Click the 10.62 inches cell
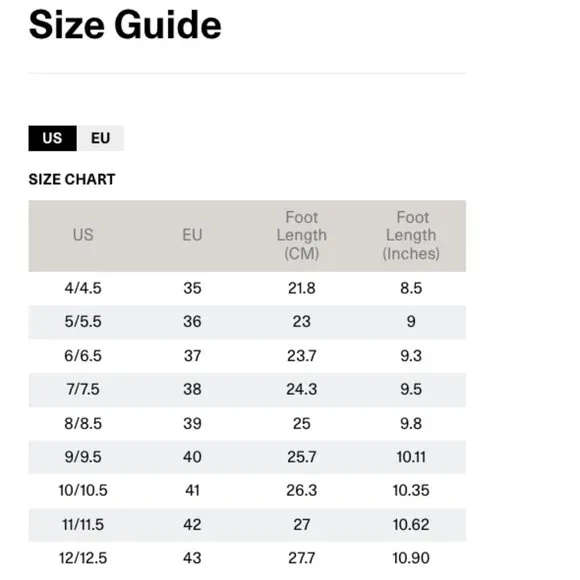The height and width of the screenshot is (580, 580). point(411,525)
